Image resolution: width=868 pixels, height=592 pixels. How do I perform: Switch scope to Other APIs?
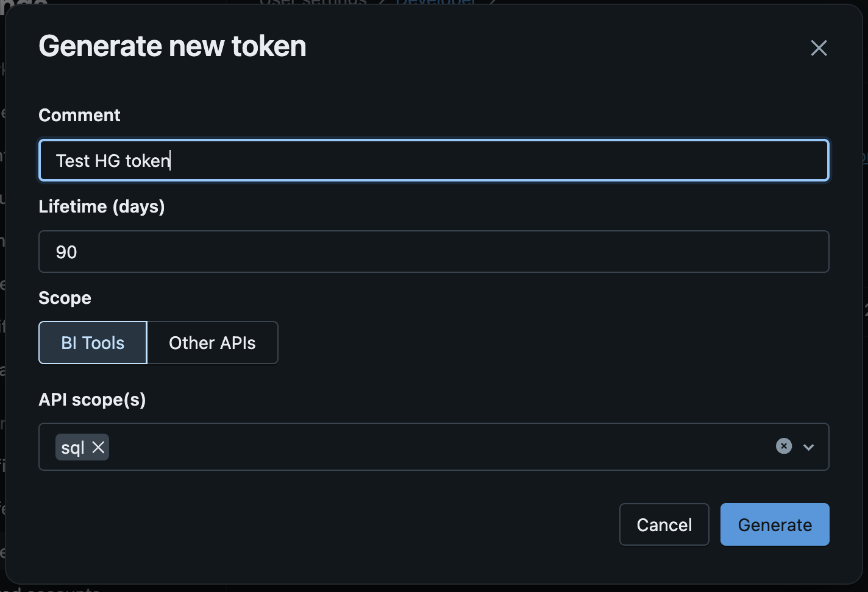coord(212,342)
